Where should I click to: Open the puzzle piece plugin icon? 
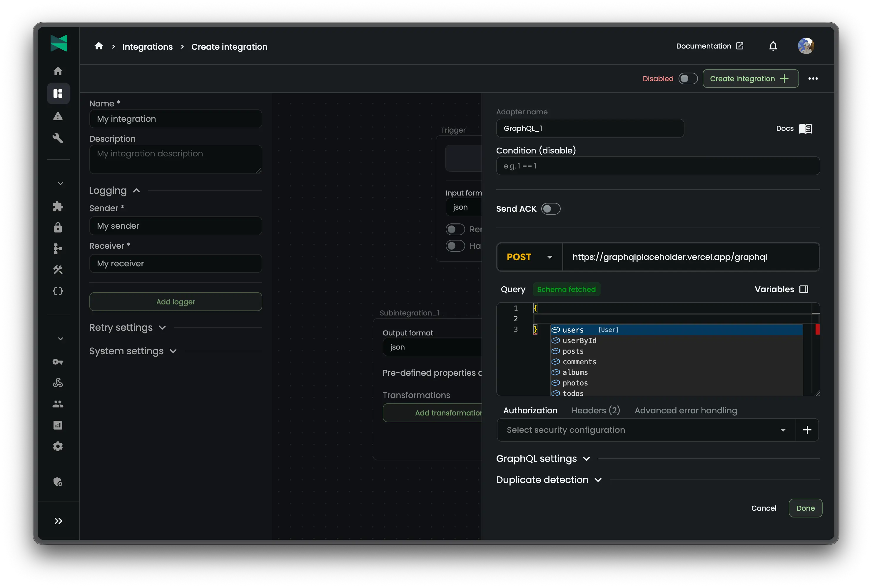pyautogui.click(x=58, y=206)
